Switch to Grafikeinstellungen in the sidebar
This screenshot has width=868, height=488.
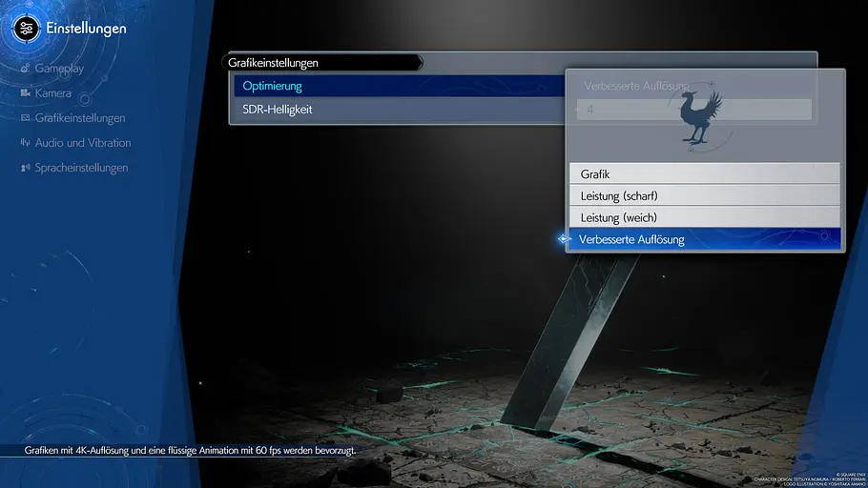[x=80, y=118]
